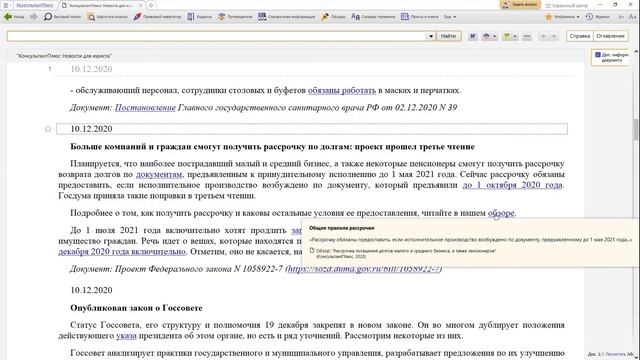Open the до 1 октября 2020 года link
This screenshot has width=640, height=360.
point(512,185)
